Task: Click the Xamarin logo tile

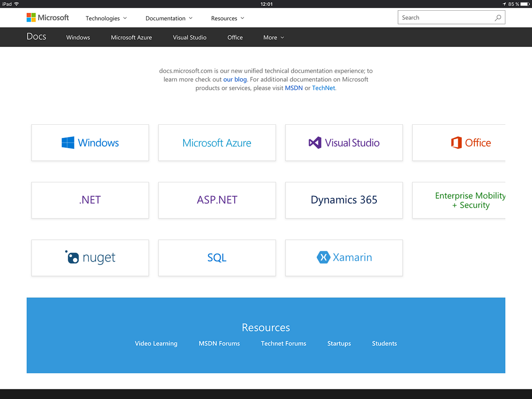Action: pos(344,258)
